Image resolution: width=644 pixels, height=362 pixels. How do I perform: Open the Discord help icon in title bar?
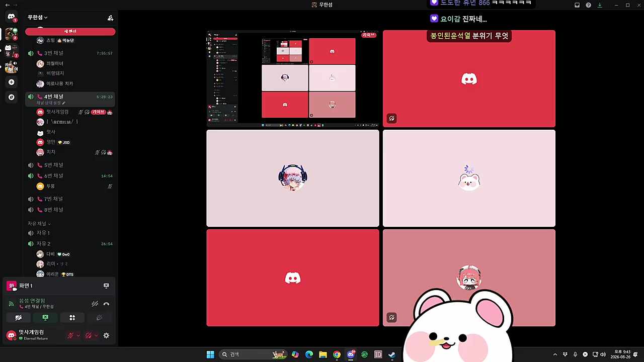[588, 5]
